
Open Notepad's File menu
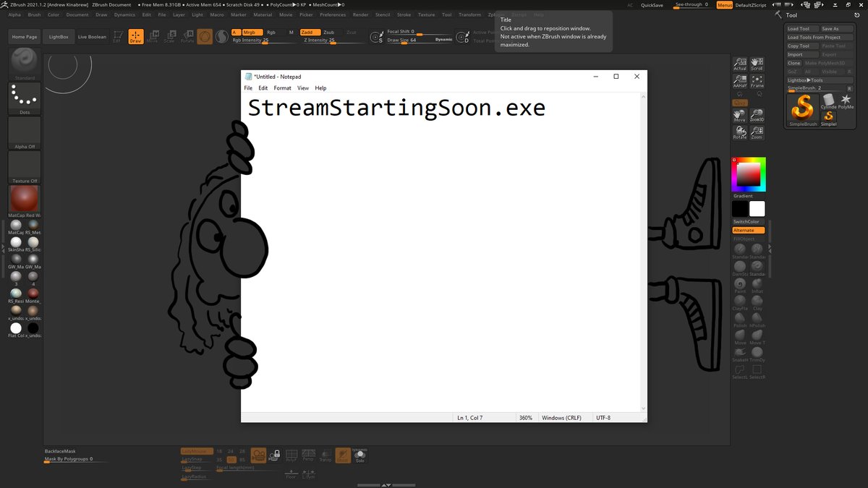248,88
